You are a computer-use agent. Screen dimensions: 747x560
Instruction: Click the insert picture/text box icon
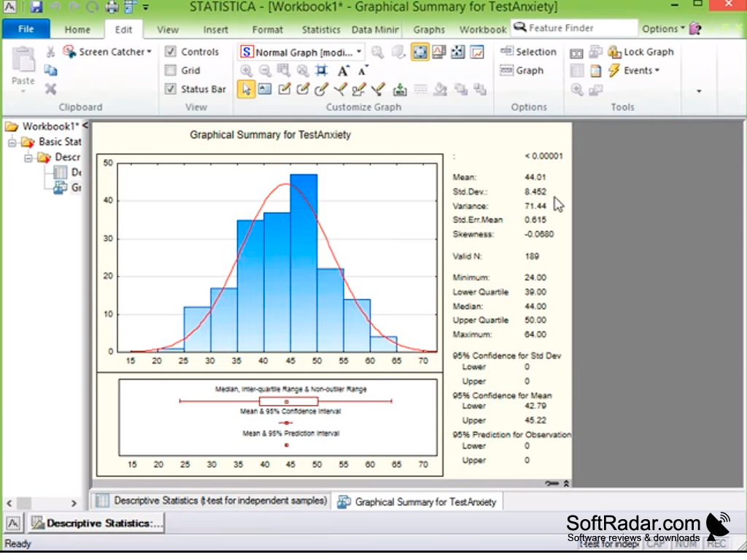(x=265, y=89)
